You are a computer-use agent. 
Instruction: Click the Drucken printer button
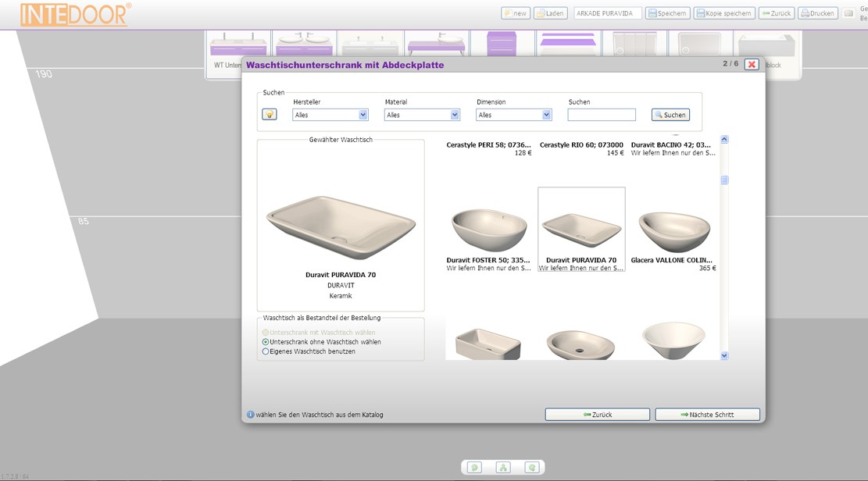(817, 13)
